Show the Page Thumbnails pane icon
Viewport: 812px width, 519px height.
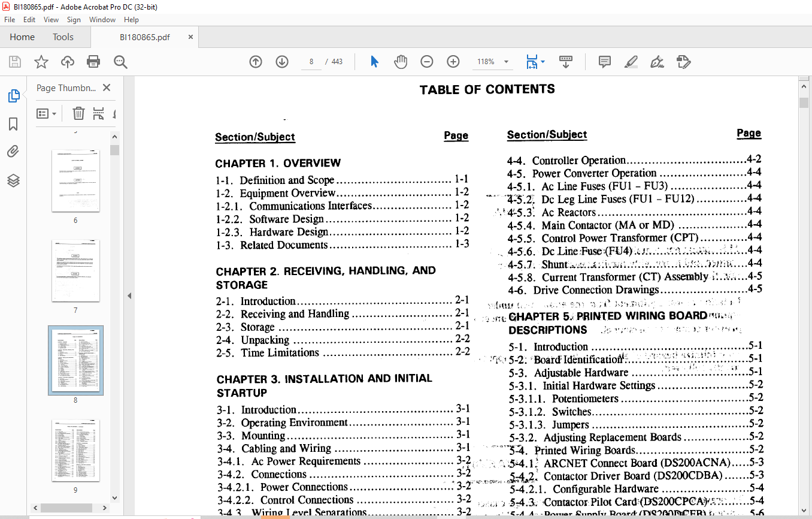[13, 96]
